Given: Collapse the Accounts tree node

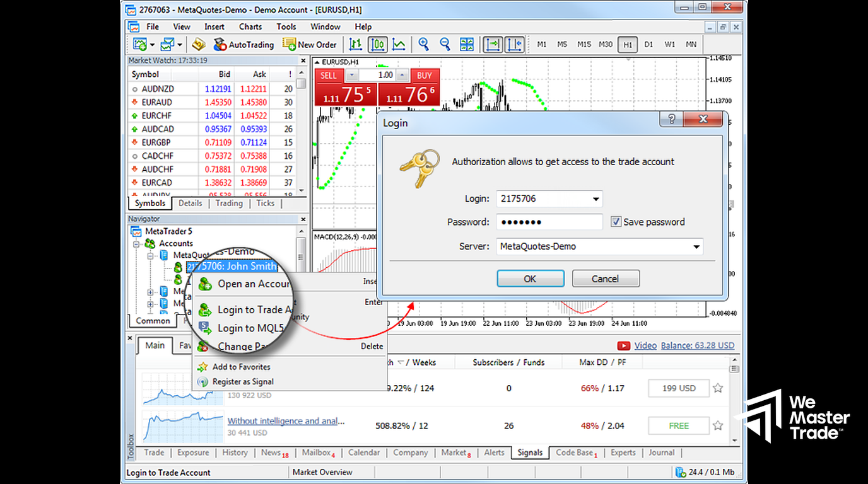Looking at the screenshot, I should point(136,243).
